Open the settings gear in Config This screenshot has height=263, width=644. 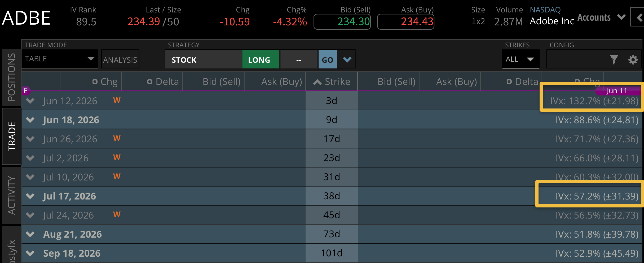coord(633,60)
